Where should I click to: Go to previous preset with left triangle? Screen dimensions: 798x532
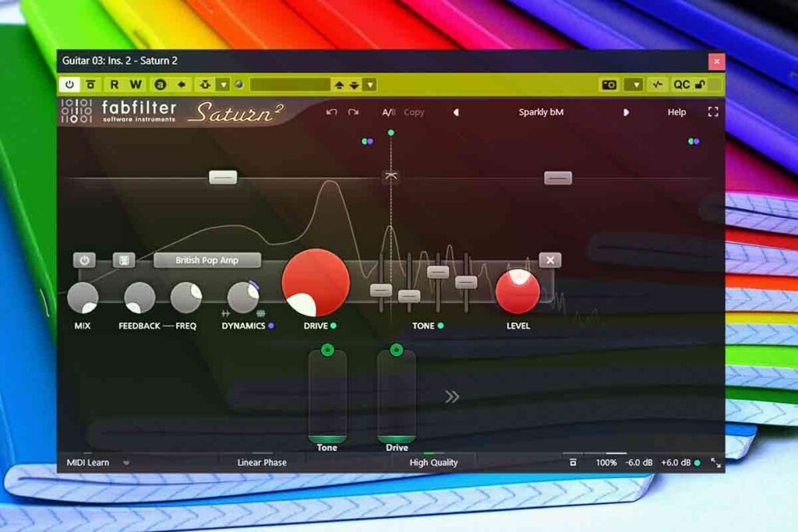(x=456, y=112)
